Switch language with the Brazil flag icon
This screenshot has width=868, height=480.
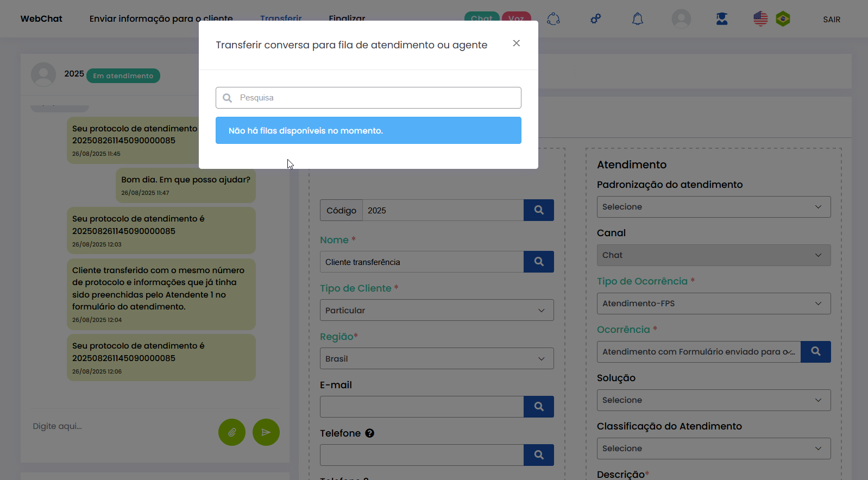click(x=783, y=19)
